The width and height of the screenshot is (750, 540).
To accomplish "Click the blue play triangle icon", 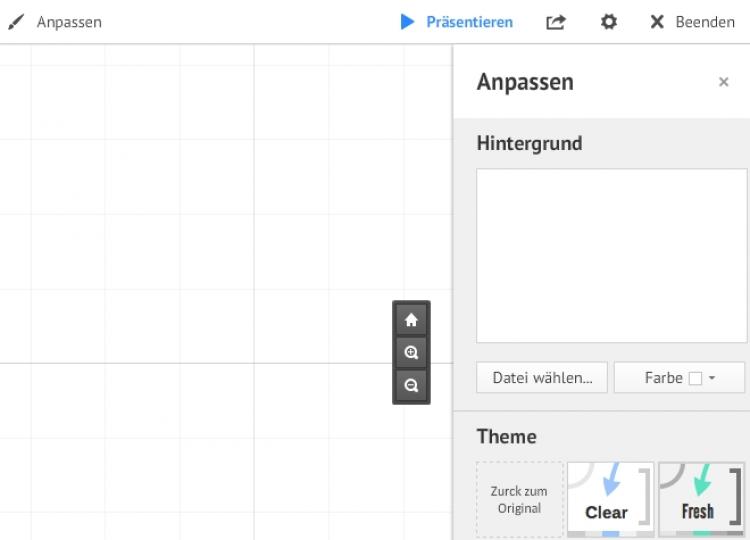I will pyautogui.click(x=407, y=22).
